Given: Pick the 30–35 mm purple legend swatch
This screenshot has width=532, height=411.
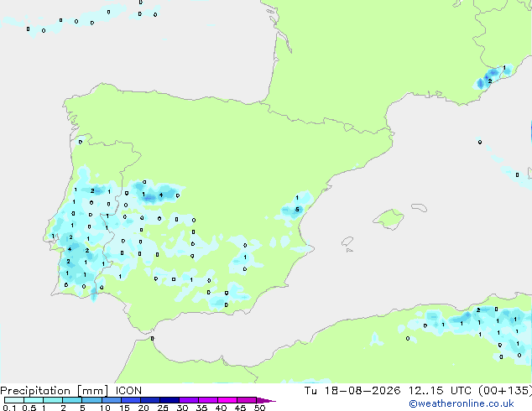Looking at the screenshot, I should click(x=188, y=400).
